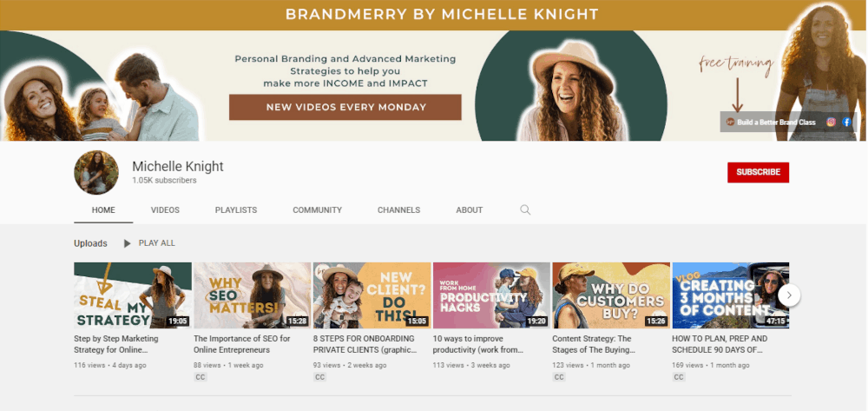
Task: Go to the Community tab
Action: (x=317, y=210)
